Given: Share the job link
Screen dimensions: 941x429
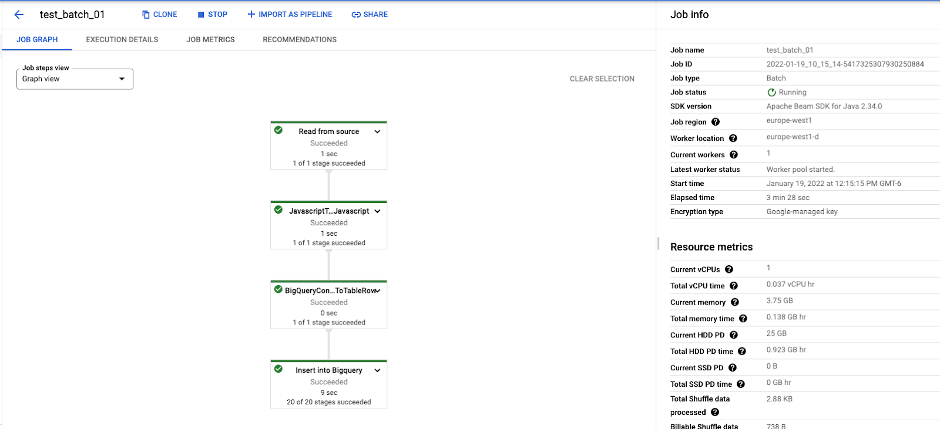Looking at the screenshot, I should click(370, 14).
